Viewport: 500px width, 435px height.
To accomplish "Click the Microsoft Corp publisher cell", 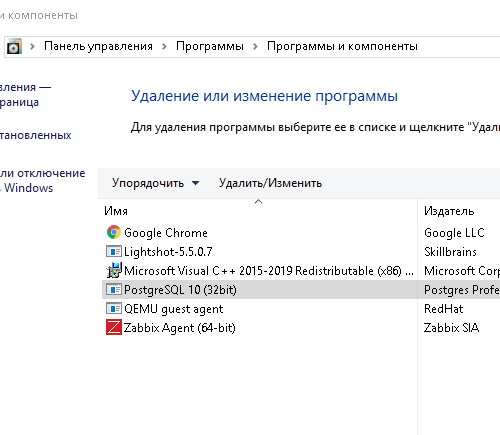I will pos(462,271).
